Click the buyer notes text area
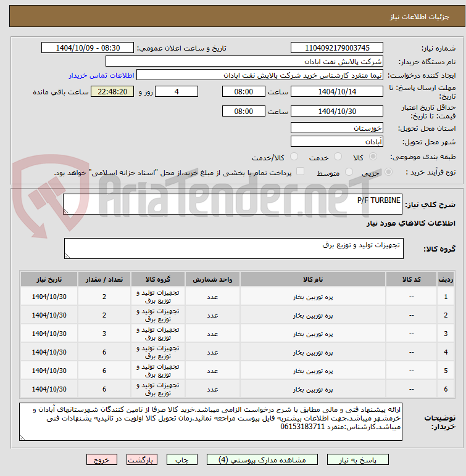The height and width of the screenshot is (476, 466). point(210,422)
